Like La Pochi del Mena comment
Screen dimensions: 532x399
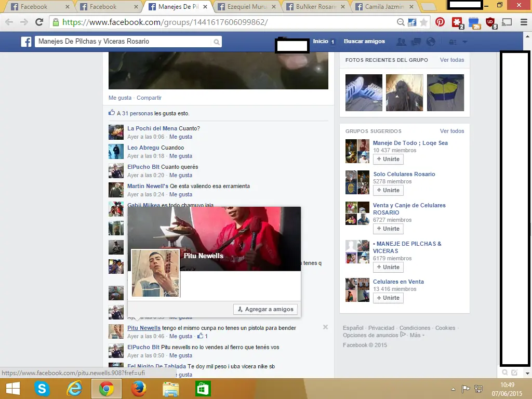[181, 137]
